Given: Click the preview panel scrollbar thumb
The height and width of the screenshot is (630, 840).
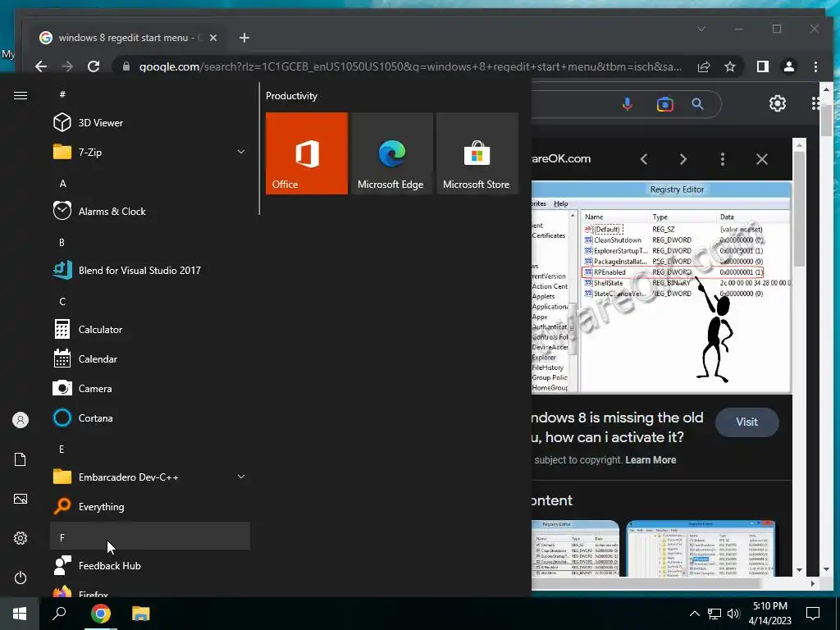Looking at the screenshot, I should tap(799, 209).
